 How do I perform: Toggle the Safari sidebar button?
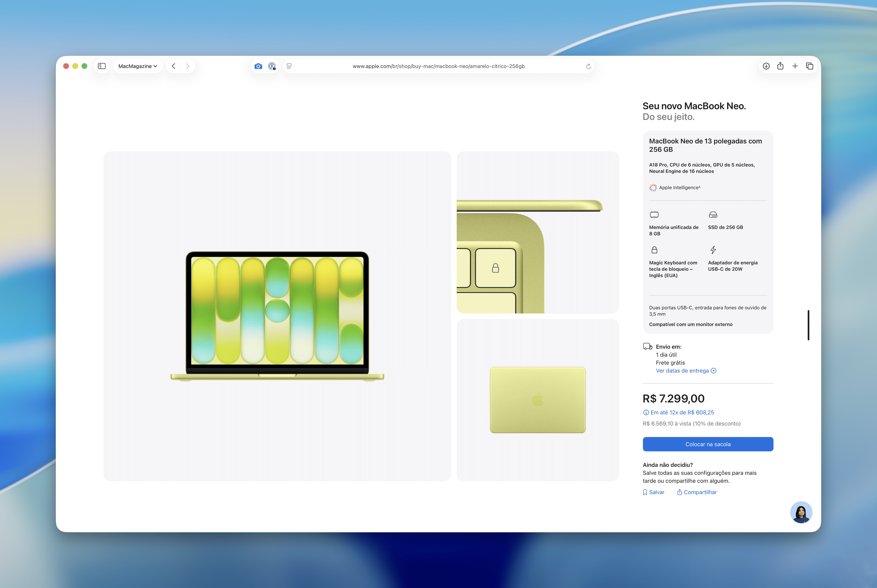pyautogui.click(x=102, y=66)
